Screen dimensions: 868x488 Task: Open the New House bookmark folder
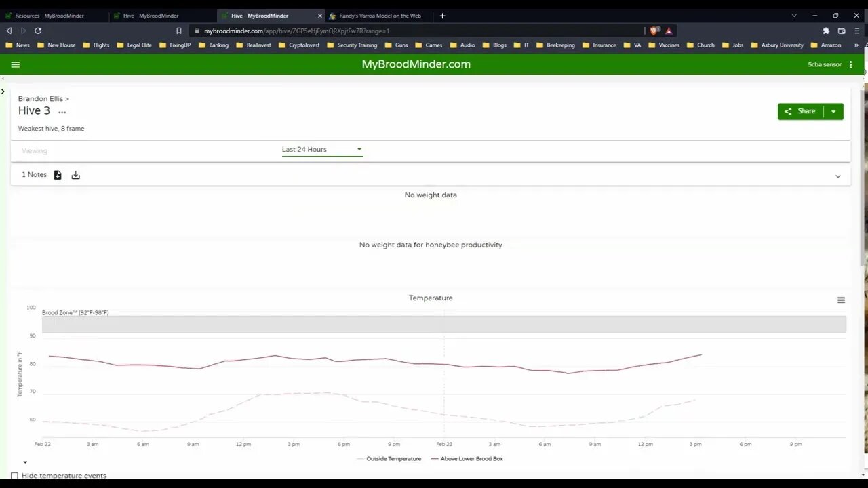click(x=56, y=45)
